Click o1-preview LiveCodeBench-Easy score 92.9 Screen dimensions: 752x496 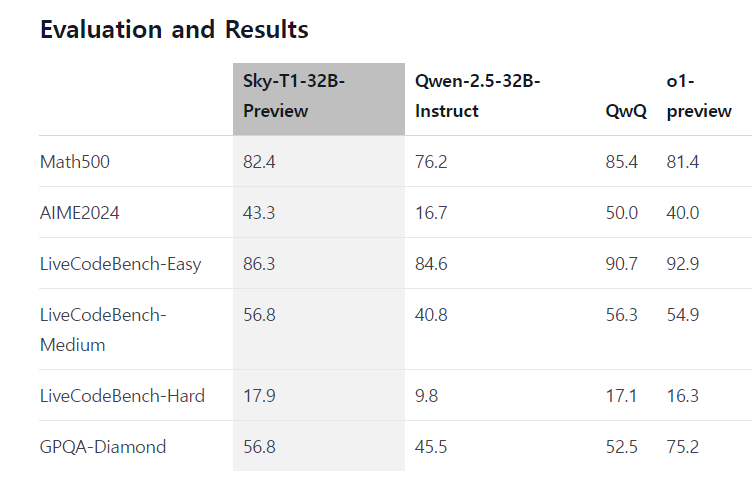[683, 264]
